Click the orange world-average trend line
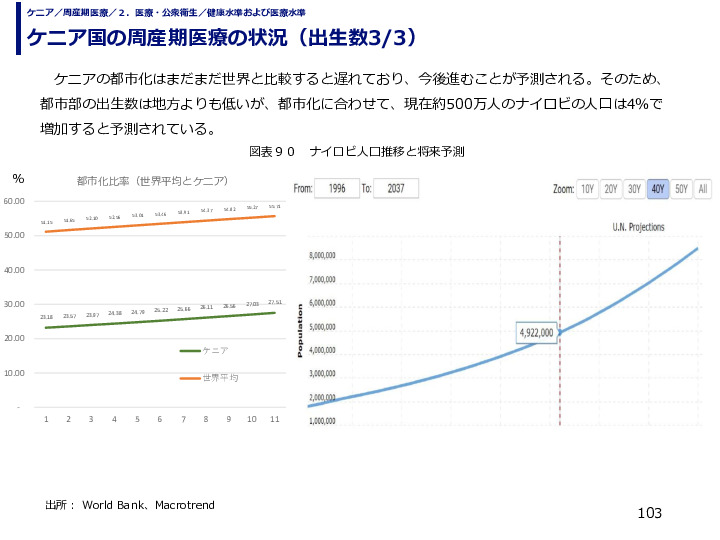This screenshot has width=720, height=540. (160, 224)
